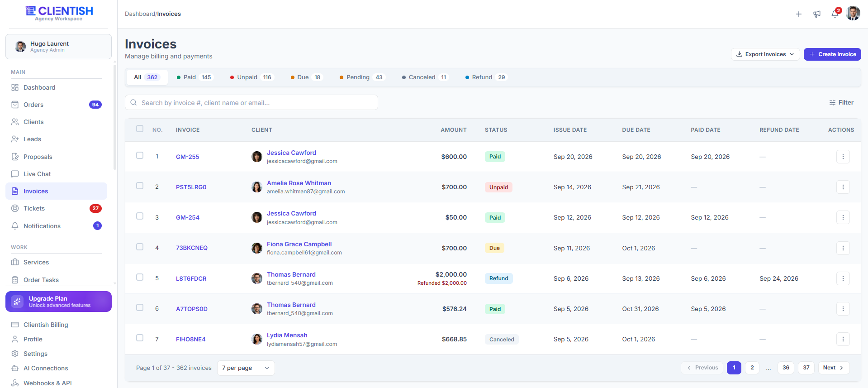Check the box for invoice PST5LRGO
Viewport: 868px width, 388px height.
[x=140, y=186]
